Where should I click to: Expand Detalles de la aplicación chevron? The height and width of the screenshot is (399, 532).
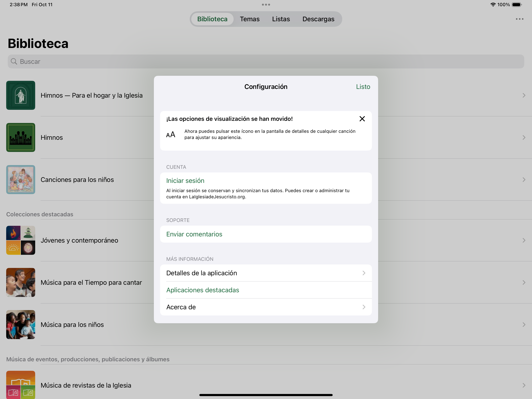pos(364,273)
